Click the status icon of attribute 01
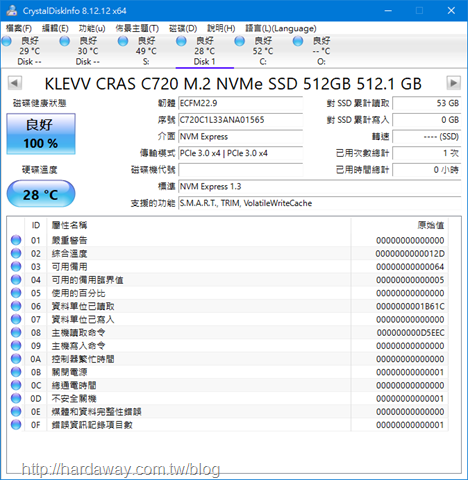 (x=16, y=240)
